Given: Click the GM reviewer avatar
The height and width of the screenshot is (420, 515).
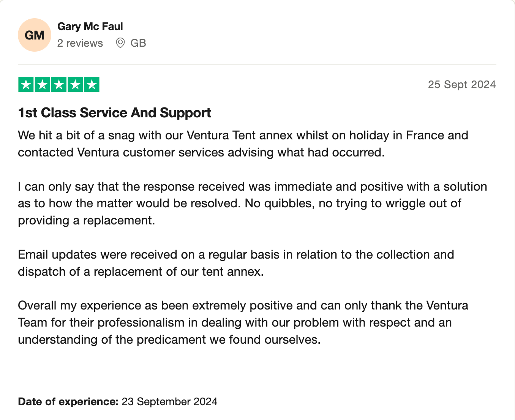Looking at the screenshot, I should pos(35,35).
